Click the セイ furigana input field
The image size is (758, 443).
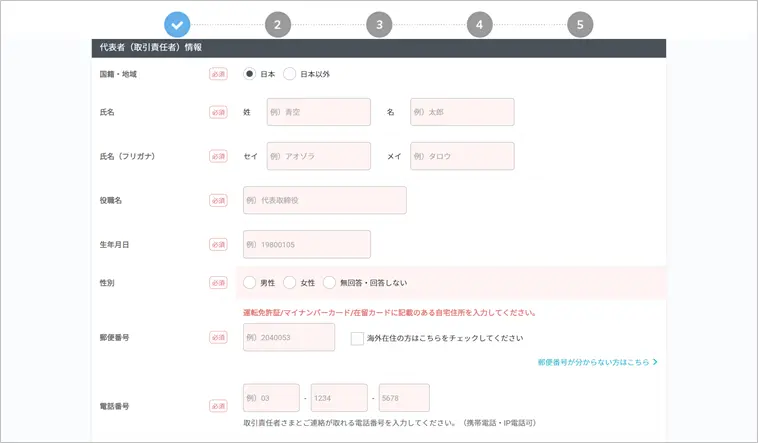[x=318, y=156]
